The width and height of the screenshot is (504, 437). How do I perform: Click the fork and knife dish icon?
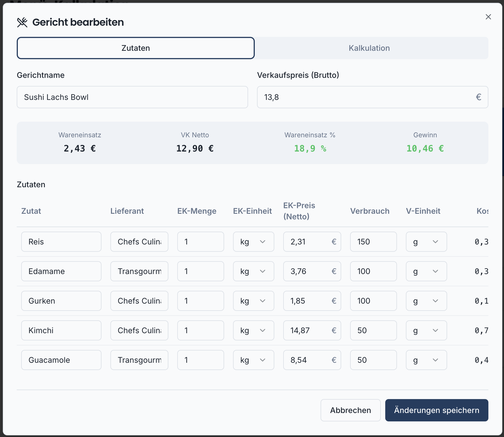click(22, 22)
